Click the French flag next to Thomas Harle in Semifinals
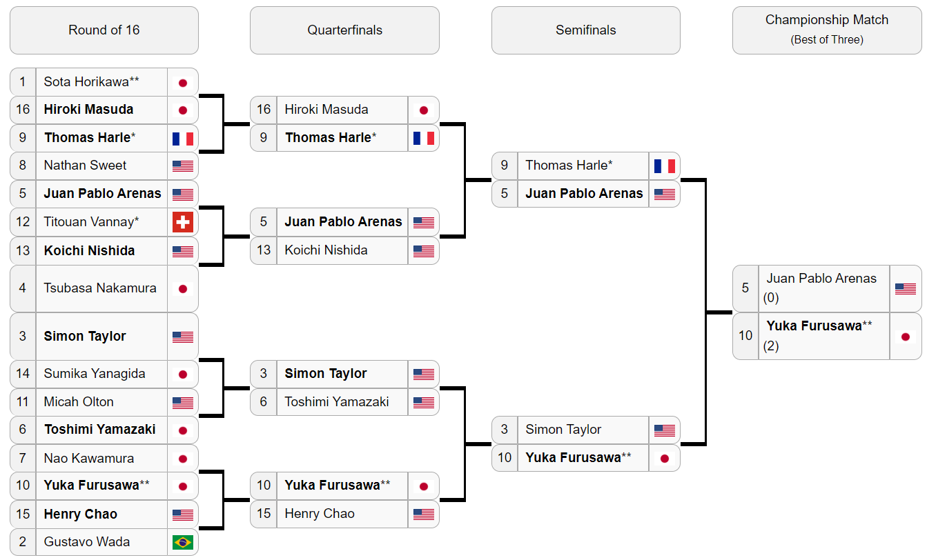The width and height of the screenshot is (927, 560). pos(665,166)
